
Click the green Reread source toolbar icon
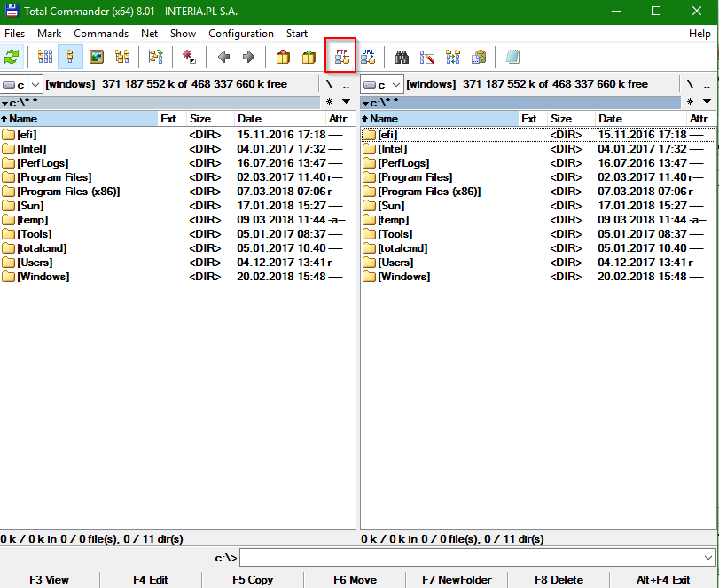[x=12, y=57]
